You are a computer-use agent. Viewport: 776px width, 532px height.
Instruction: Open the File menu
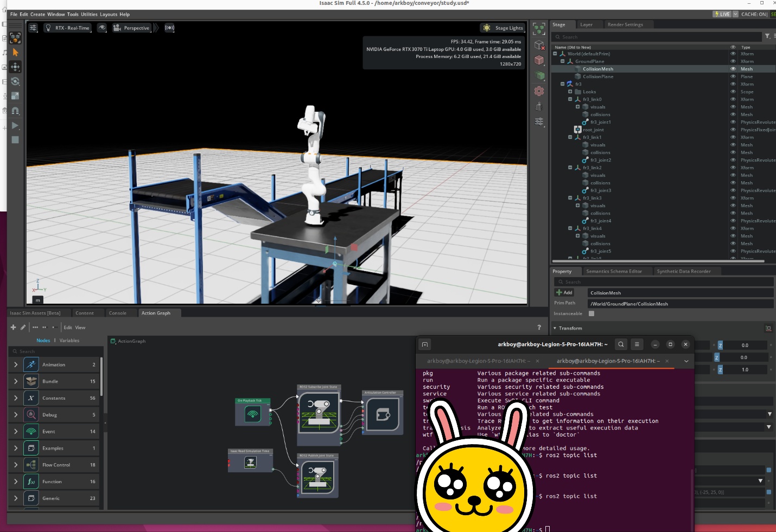[x=14, y=14]
